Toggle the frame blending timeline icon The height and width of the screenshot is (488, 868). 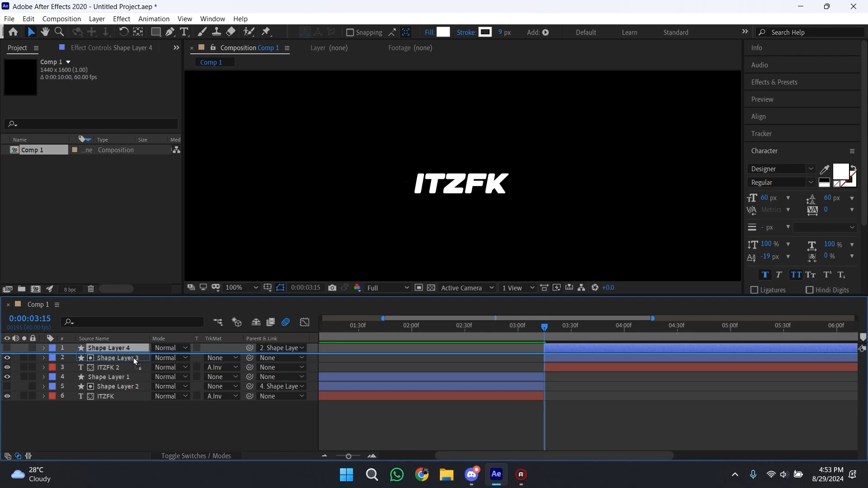[270, 322]
